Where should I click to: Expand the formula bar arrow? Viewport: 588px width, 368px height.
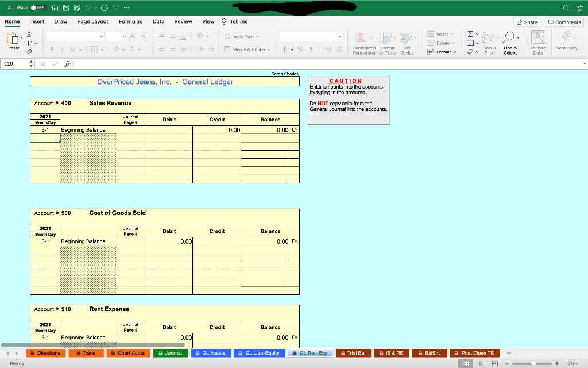[x=585, y=64]
